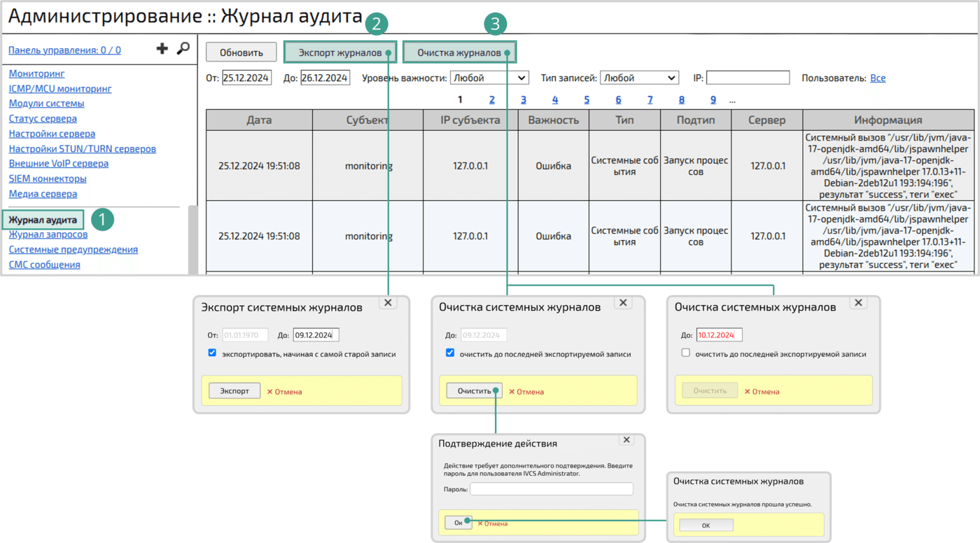
Task: Click the password field in confirmation dialog
Action: click(551, 489)
